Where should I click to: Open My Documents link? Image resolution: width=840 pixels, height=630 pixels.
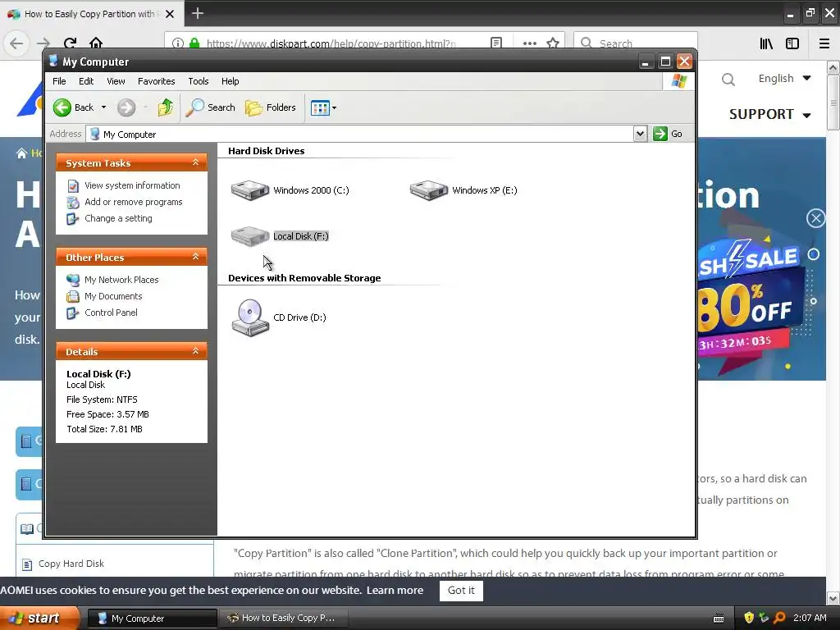coord(113,296)
